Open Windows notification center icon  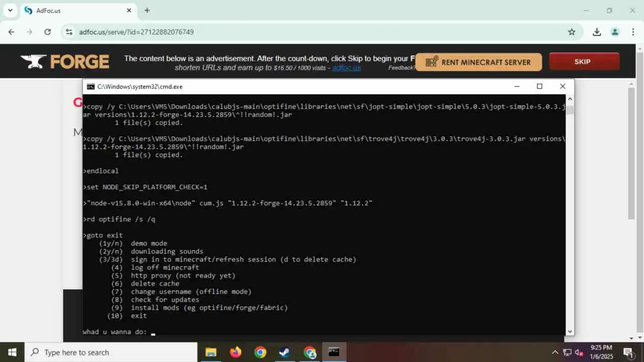point(628,352)
